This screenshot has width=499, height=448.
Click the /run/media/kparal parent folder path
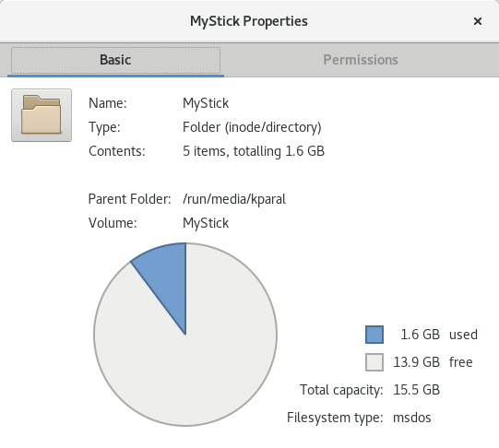pos(234,199)
